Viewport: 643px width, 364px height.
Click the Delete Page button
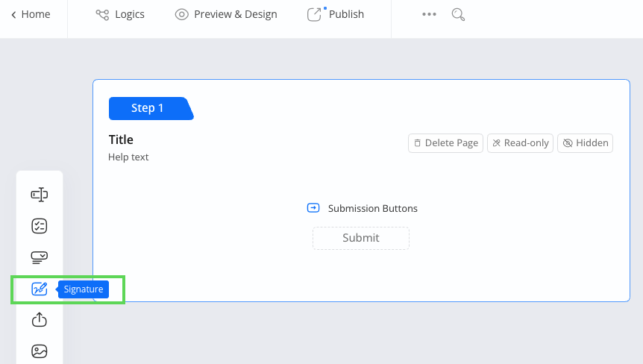(445, 143)
